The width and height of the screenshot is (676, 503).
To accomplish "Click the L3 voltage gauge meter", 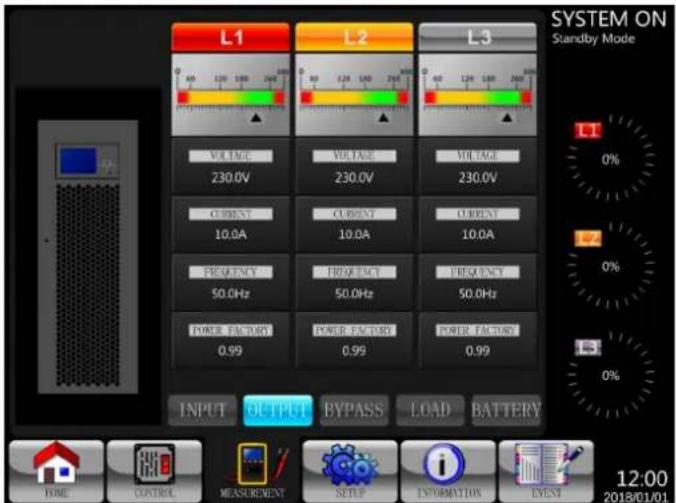I will tap(478, 95).
